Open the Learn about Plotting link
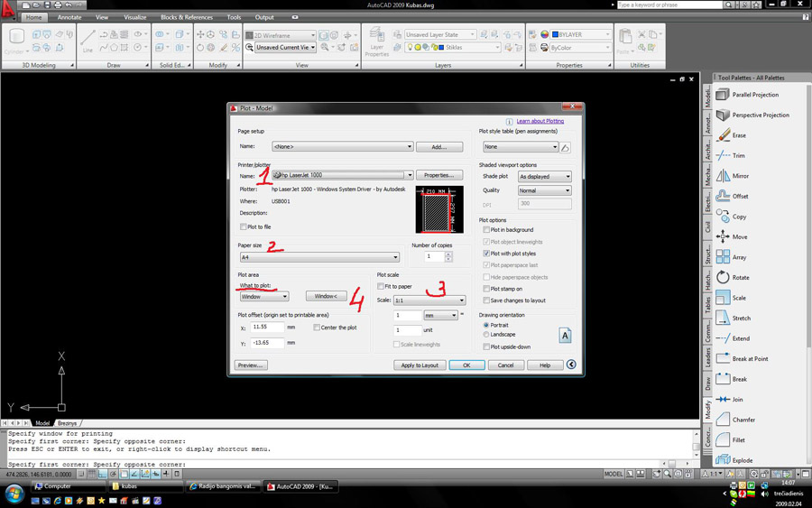 click(540, 121)
